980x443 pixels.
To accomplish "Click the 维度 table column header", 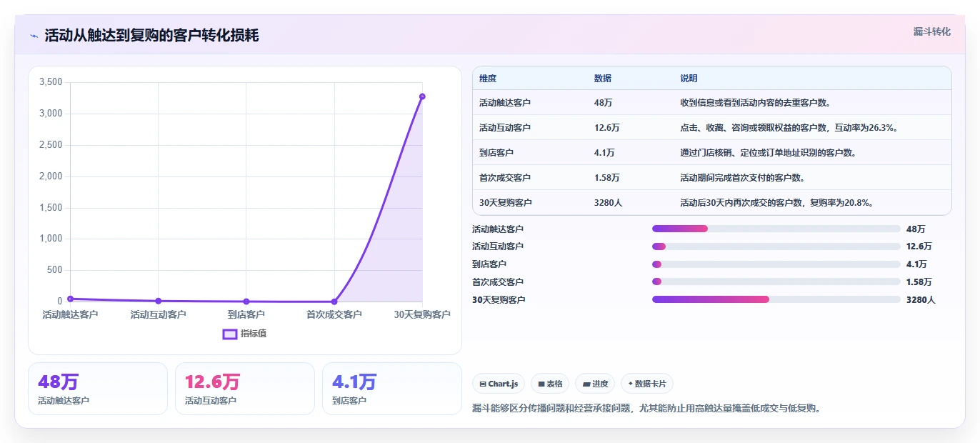I will tap(488, 79).
